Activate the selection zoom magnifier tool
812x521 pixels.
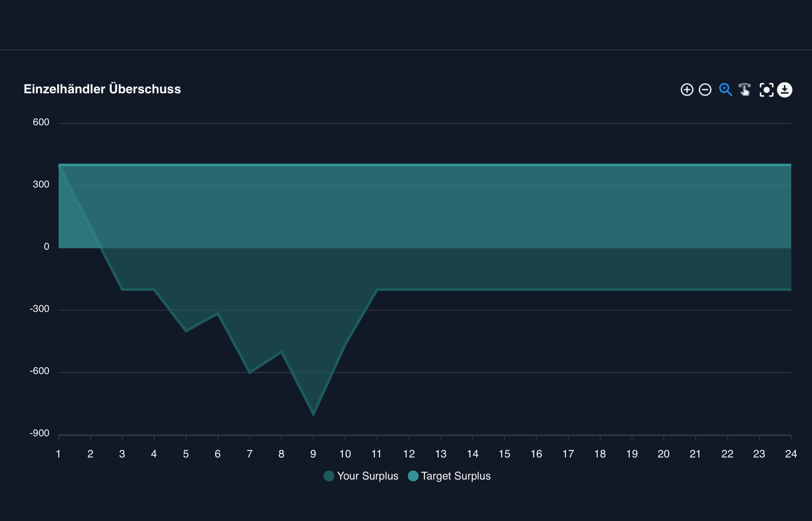tap(725, 90)
